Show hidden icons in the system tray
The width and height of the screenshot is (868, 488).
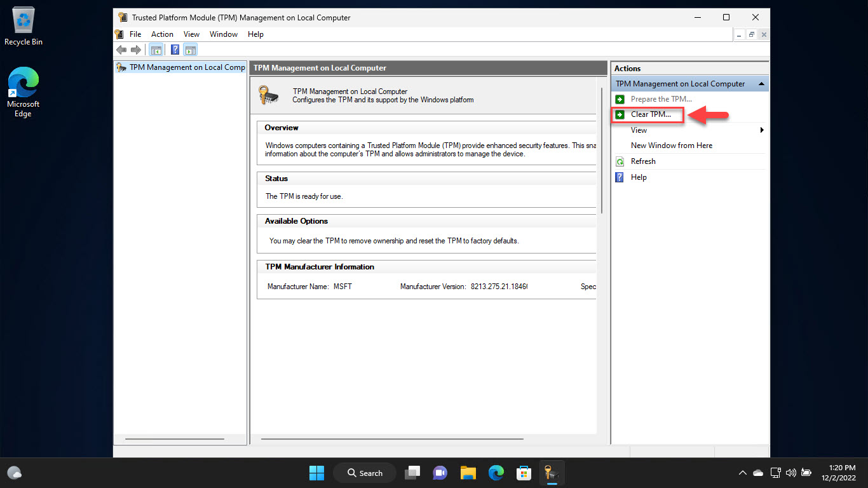[x=742, y=473]
